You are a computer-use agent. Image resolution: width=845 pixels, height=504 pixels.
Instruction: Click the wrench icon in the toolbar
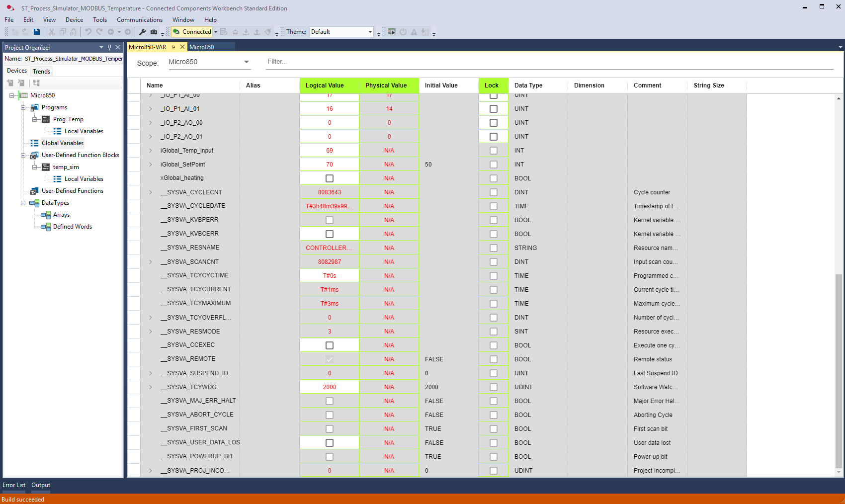point(142,32)
